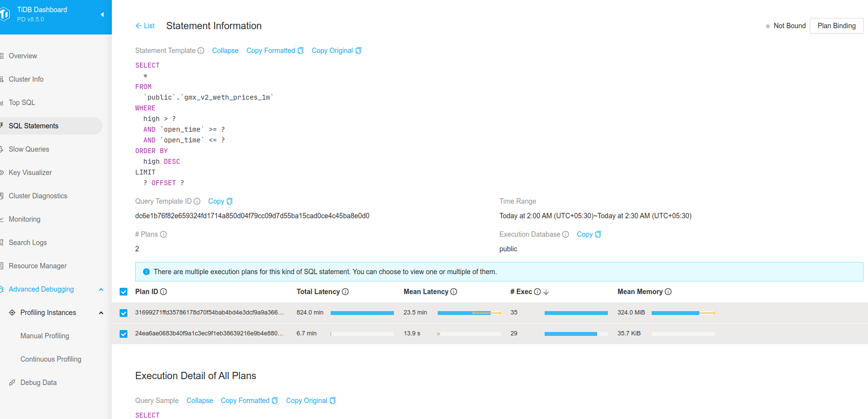868x419 pixels.
Task: Click copy icon beside Copy Formatted in Statement Template
Action: (301, 51)
